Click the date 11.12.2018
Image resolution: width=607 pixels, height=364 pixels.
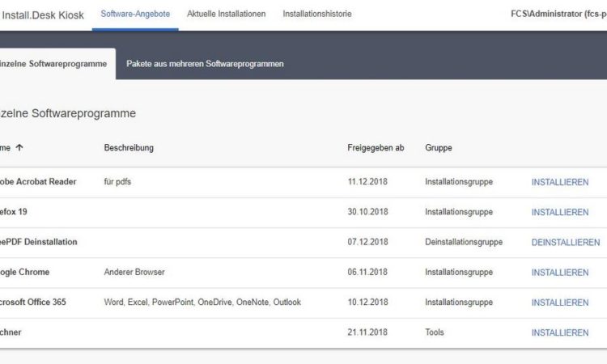[367, 182]
